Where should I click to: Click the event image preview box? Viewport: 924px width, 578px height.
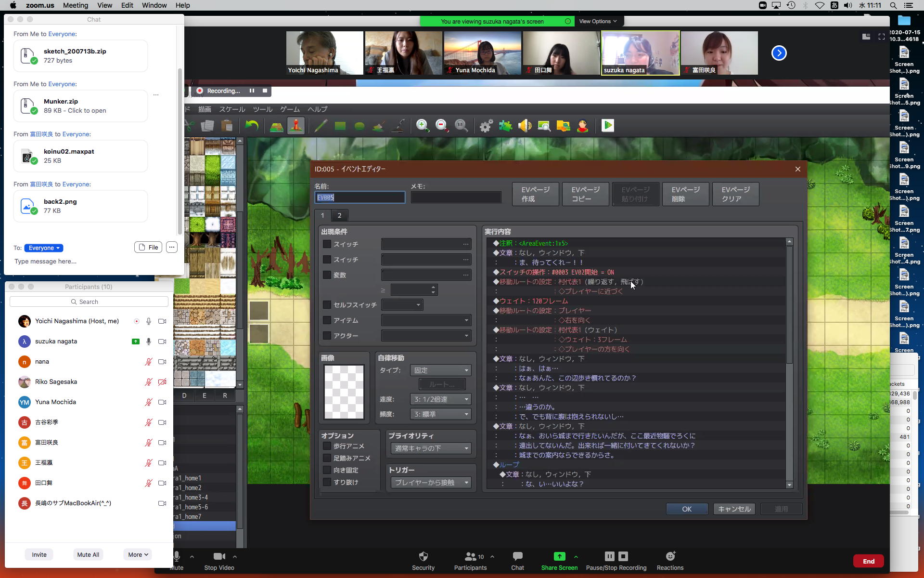[x=344, y=392]
